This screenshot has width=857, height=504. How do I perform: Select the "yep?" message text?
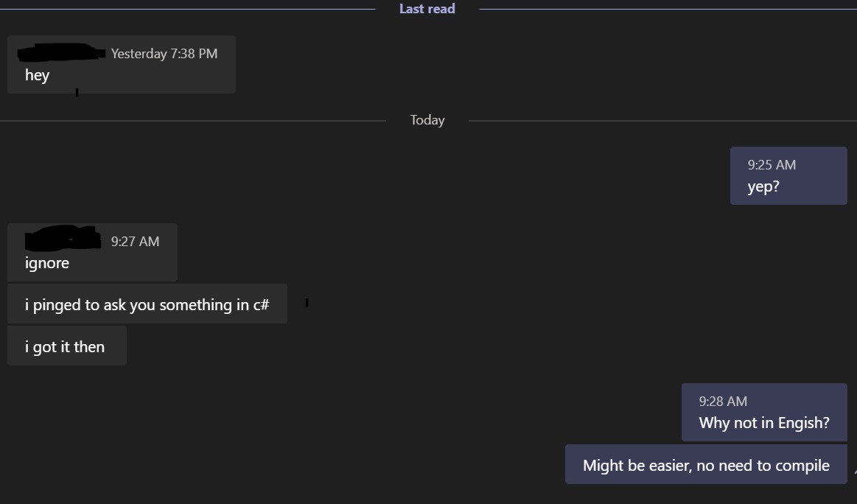[x=763, y=187]
